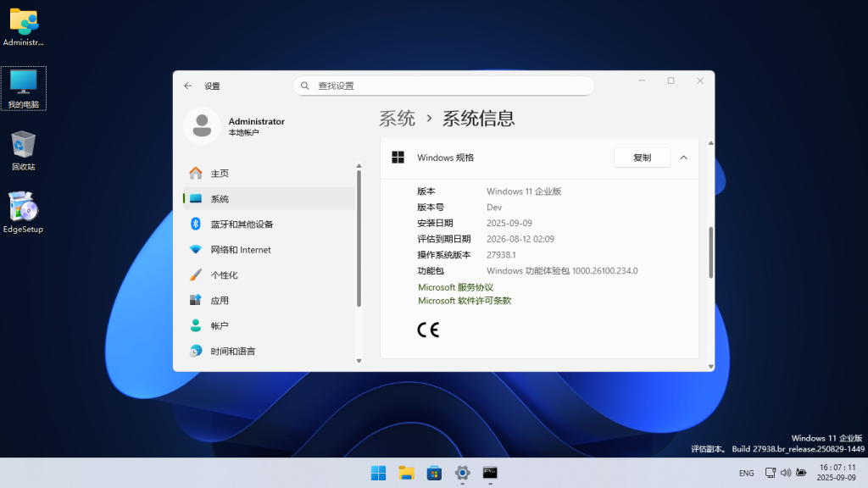Select 系统 in the Settings sidebar

[x=269, y=198]
